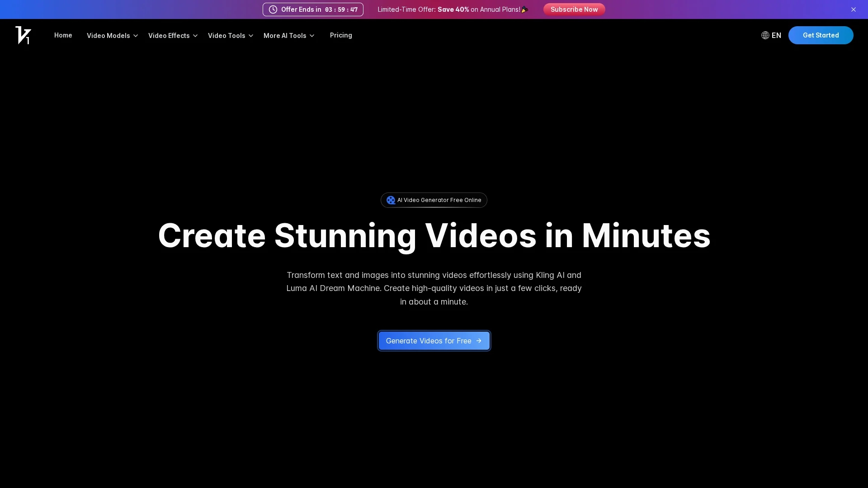
Task: Open the Video Models menu
Action: tap(108, 35)
